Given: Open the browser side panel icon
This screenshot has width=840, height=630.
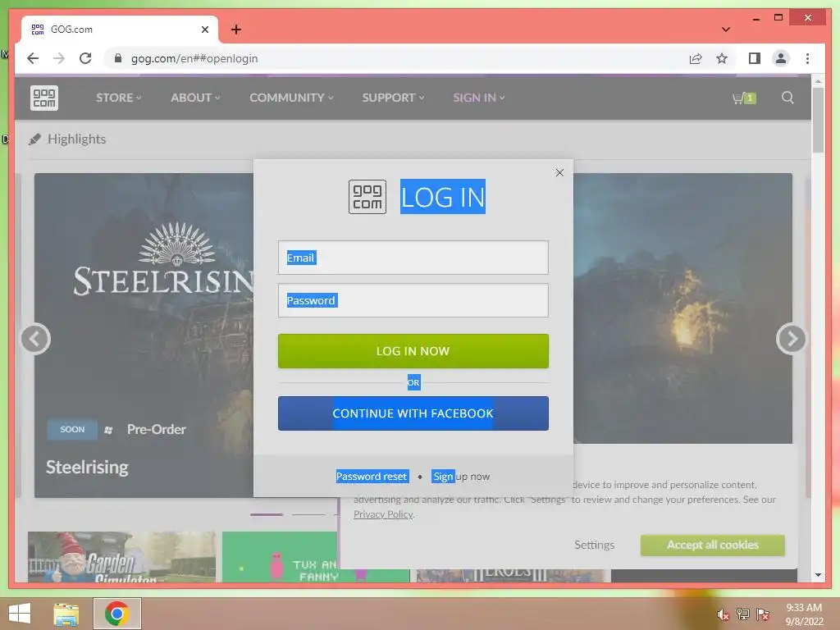Looking at the screenshot, I should pyautogui.click(x=755, y=58).
